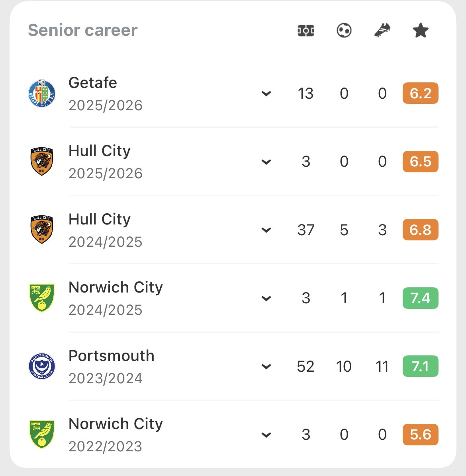Expand Hull City 2024/2025 season details
Viewport: 466px width, 476px height.
[x=266, y=230]
